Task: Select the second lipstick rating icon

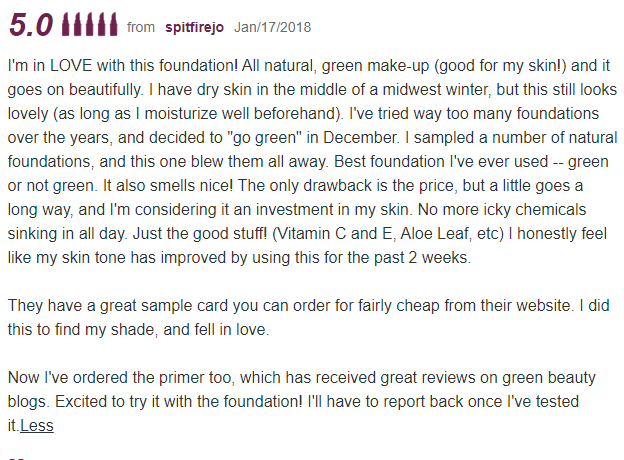Action: 78,24
